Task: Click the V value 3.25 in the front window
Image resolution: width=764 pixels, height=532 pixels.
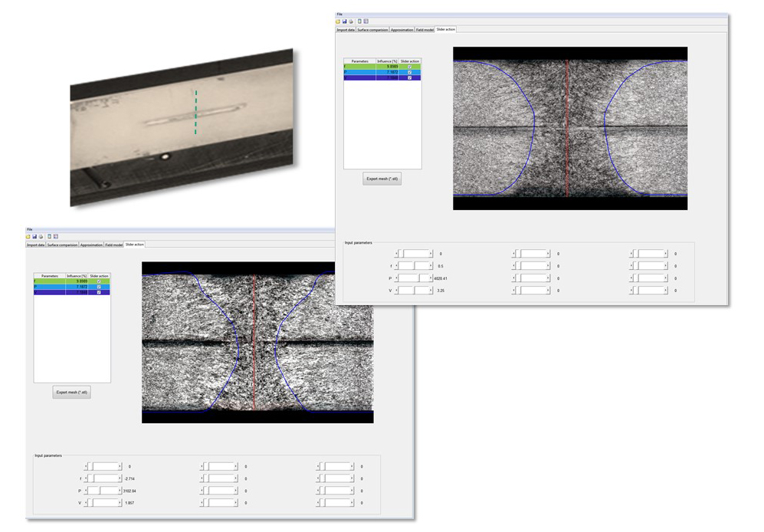Action: [441, 291]
